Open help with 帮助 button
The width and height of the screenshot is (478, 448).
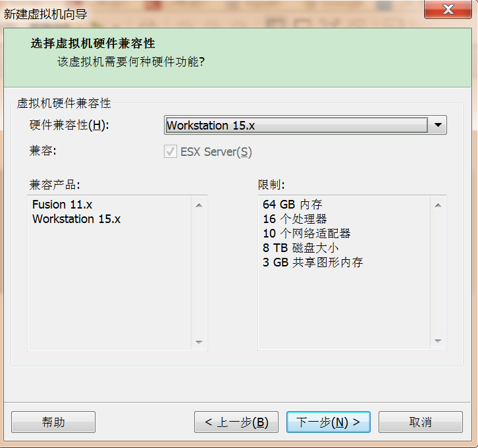pos(53,422)
